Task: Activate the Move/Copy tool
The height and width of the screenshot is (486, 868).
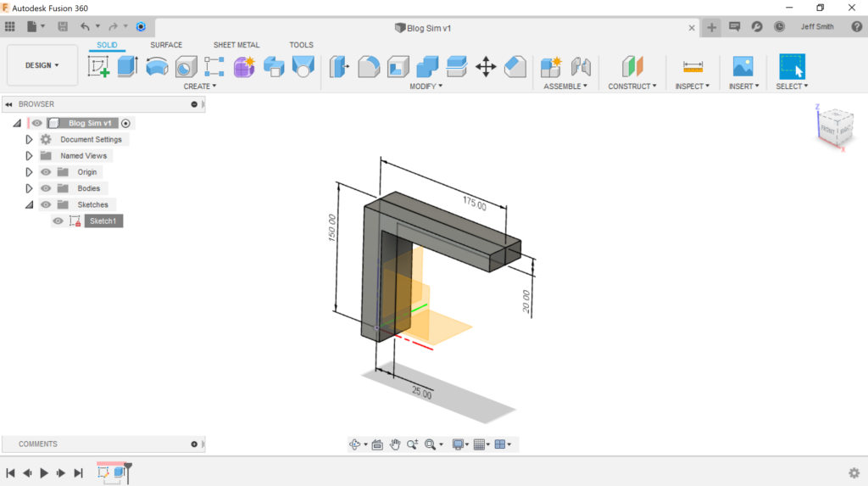Action: (x=486, y=66)
